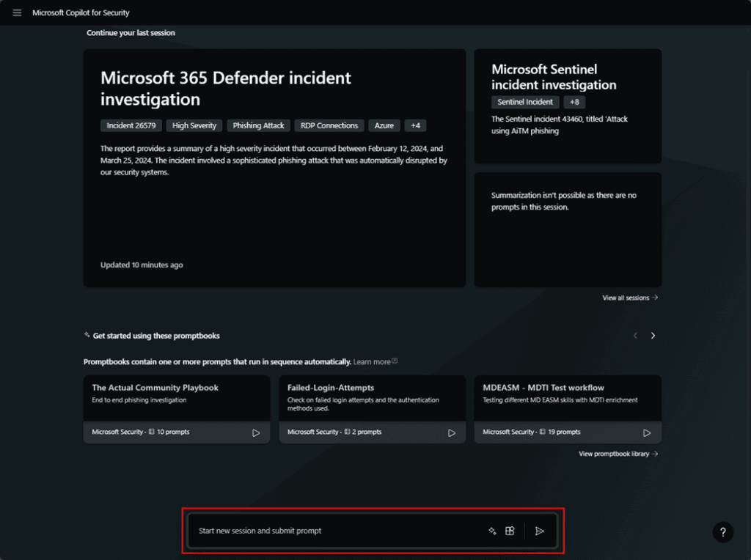Viewport: 751px width, 560px height.
Task: Click the prompts sparkle icon in prompt bar
Action: click(492, 531)
